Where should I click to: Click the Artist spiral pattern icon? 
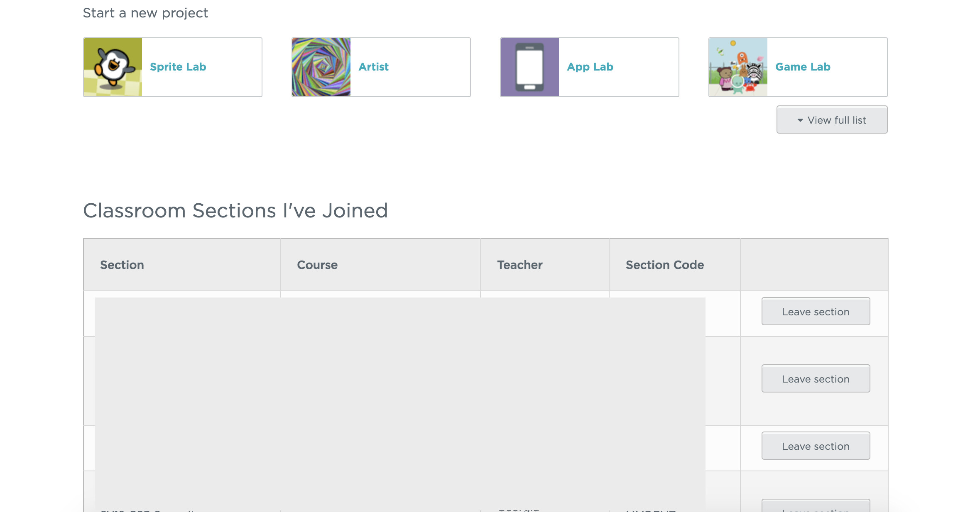tap(321, 67)
